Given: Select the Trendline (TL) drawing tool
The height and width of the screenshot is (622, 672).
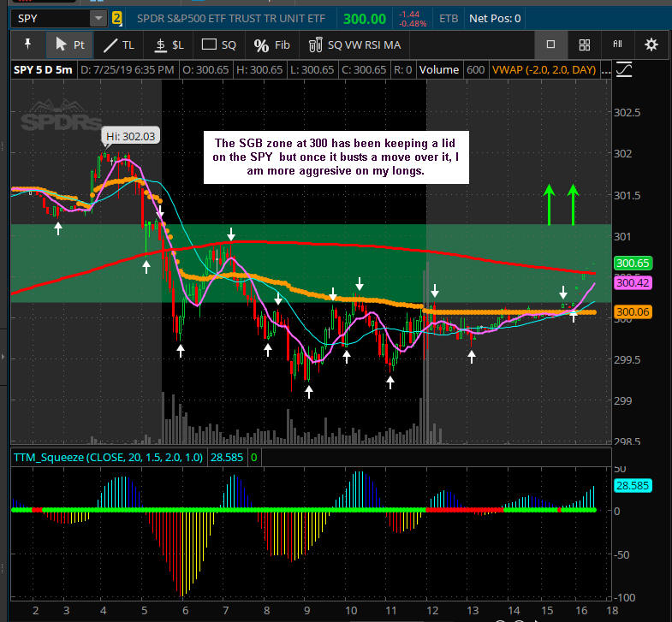Looking at the screenshot, I should click(119, 44).
